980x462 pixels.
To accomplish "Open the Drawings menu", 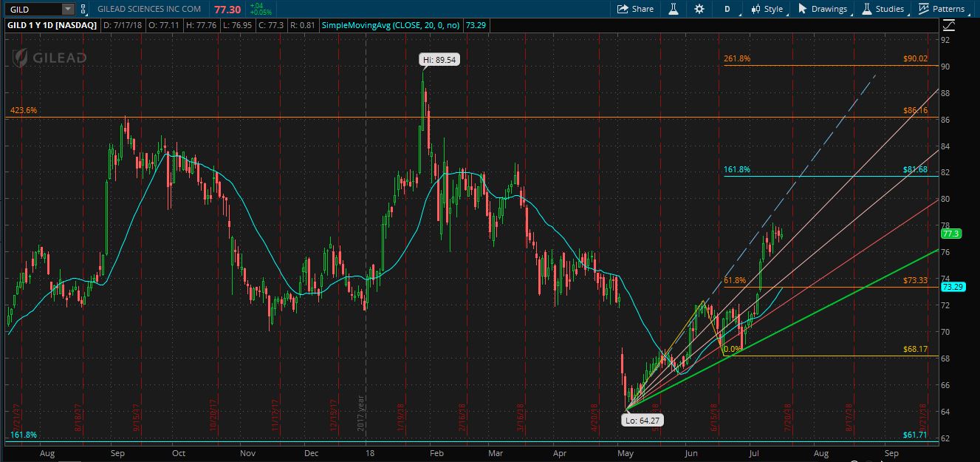I will (822, 9).
